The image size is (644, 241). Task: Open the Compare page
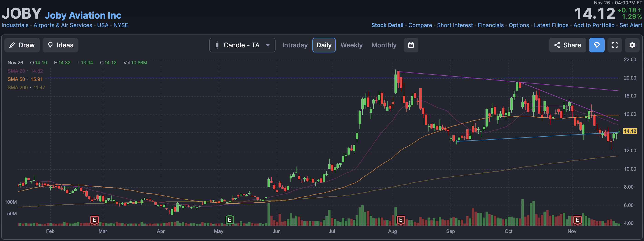click(420, 25)
